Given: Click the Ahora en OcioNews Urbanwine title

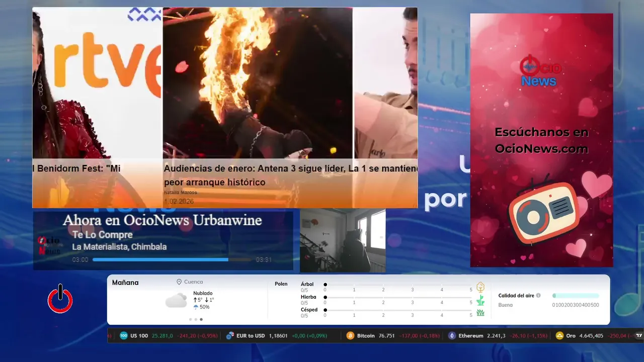Looking at the screenshot, I should [x=162, y=220].
